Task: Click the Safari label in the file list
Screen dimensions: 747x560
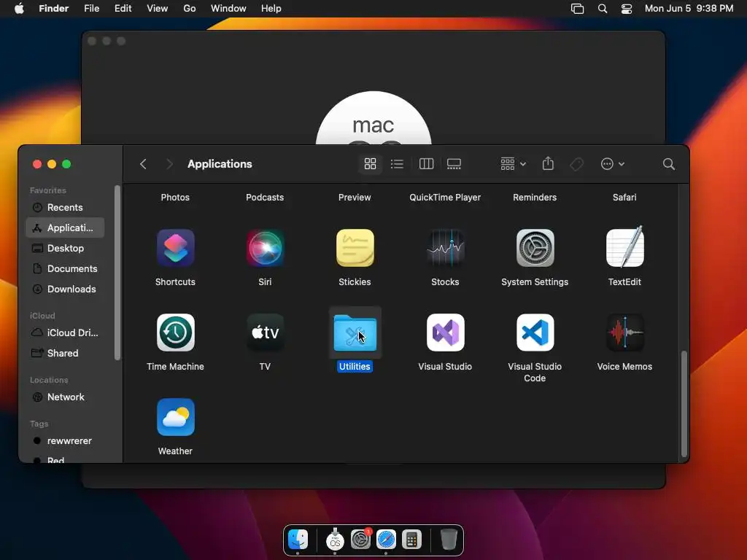Action: pyautogui.click(x=624, y=197)
